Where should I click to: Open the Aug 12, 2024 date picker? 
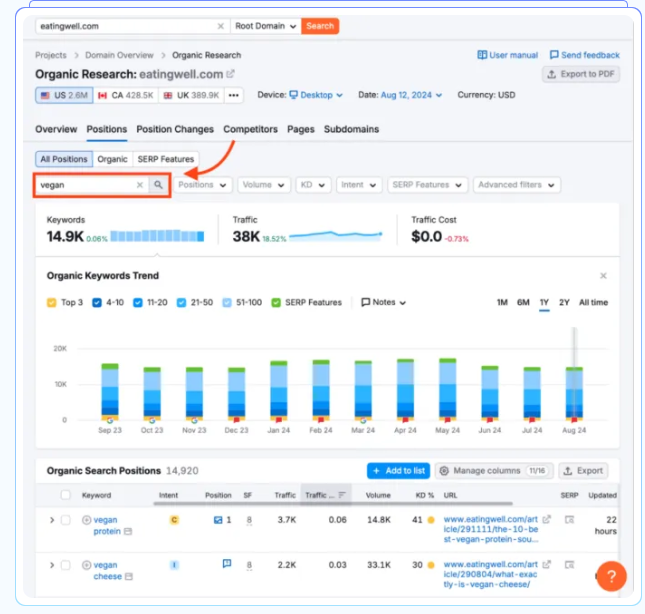pyautogui.click(x=411, y=95)
